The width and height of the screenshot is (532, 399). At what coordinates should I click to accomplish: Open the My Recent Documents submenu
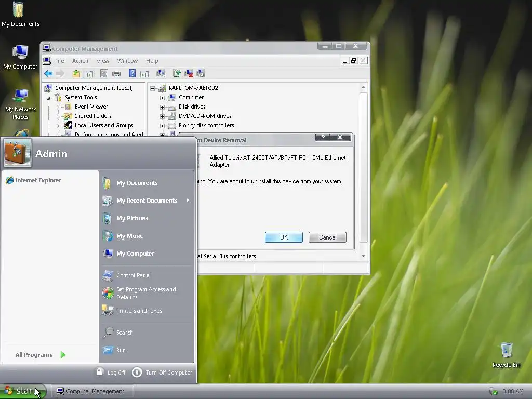[x=147, y=201]
